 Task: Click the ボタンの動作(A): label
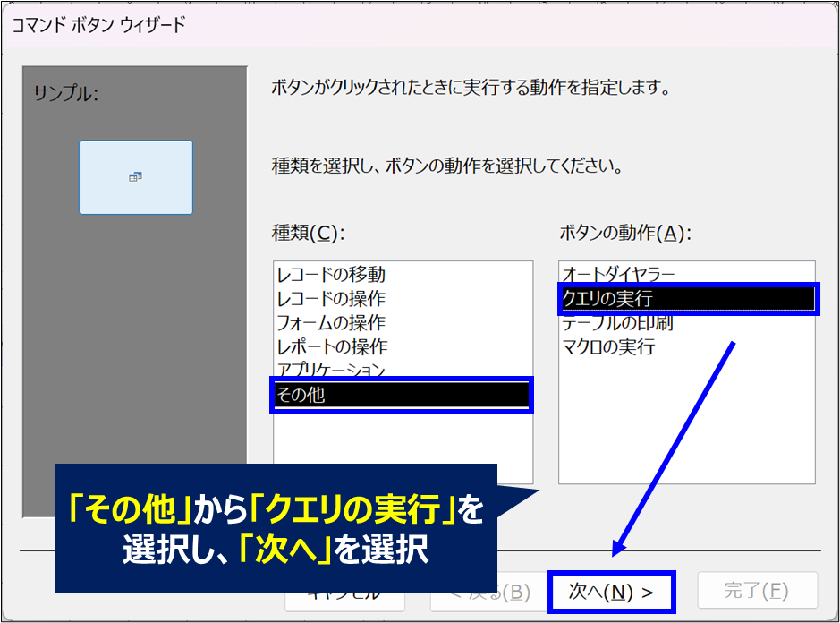click(x=625, y=233)
